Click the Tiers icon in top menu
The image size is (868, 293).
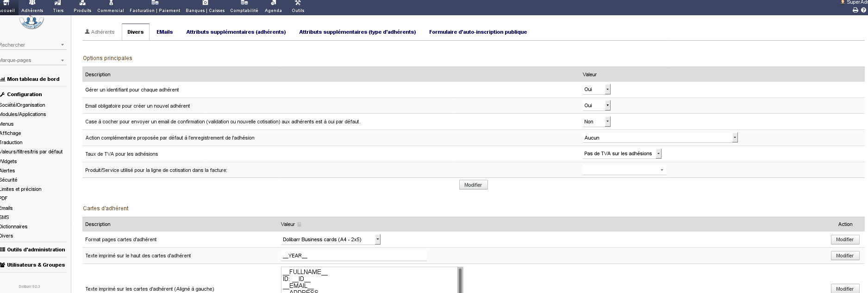click(58, 3)
